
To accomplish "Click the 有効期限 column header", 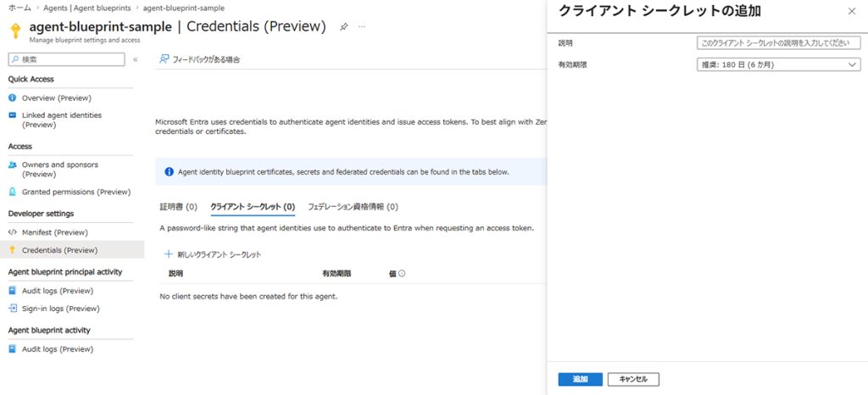I will [337, 273].
